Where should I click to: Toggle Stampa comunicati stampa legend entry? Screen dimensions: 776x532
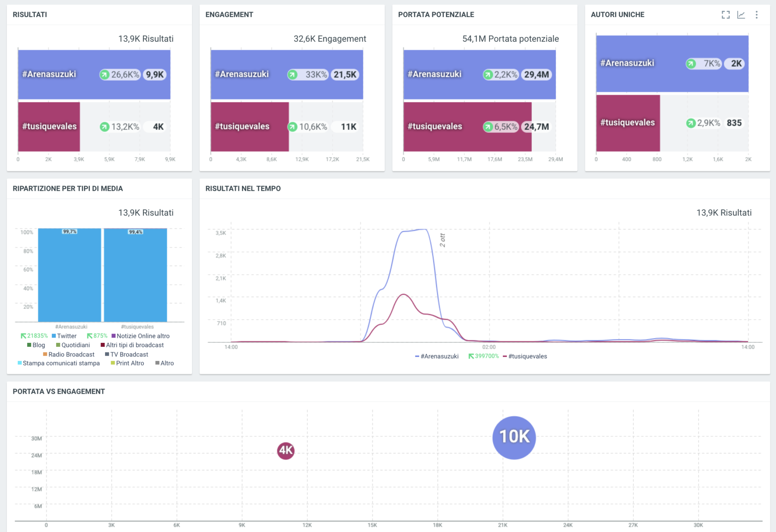(x=59, y=363)
